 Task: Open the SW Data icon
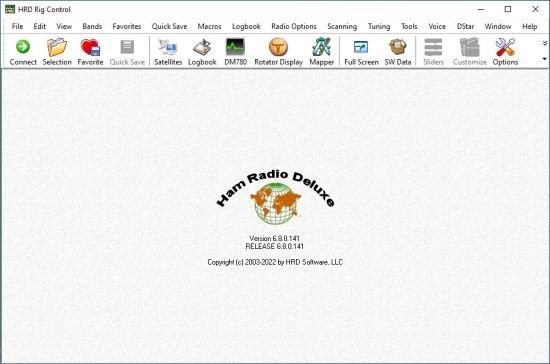pyautogui.click(x=398, y=47)
